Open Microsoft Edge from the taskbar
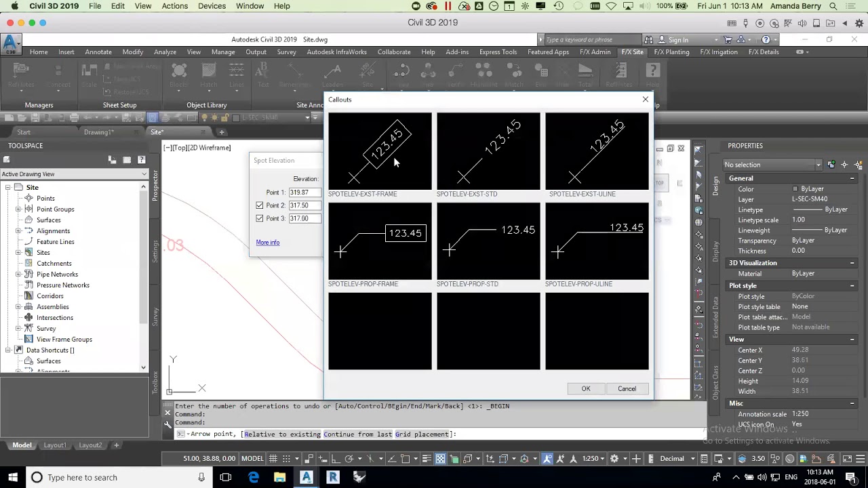 (254, 477)
